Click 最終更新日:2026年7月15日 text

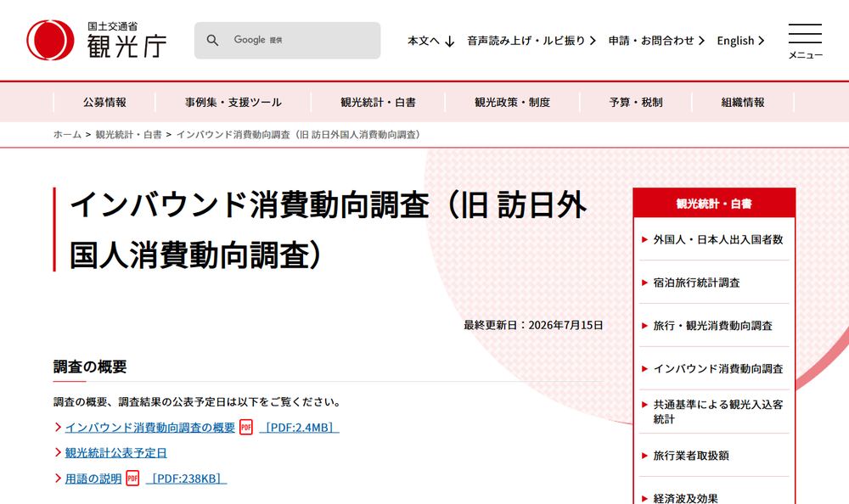[x=533, y=325]
